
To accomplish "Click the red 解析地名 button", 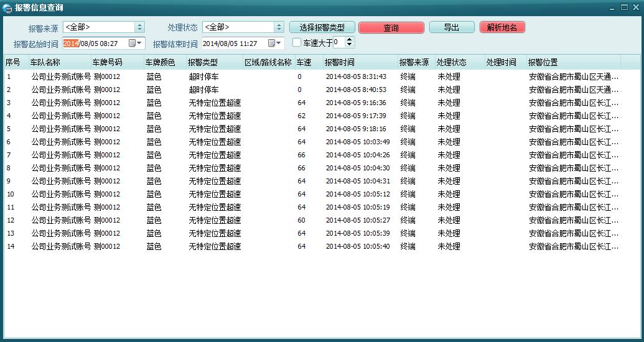I will point(502,28).
